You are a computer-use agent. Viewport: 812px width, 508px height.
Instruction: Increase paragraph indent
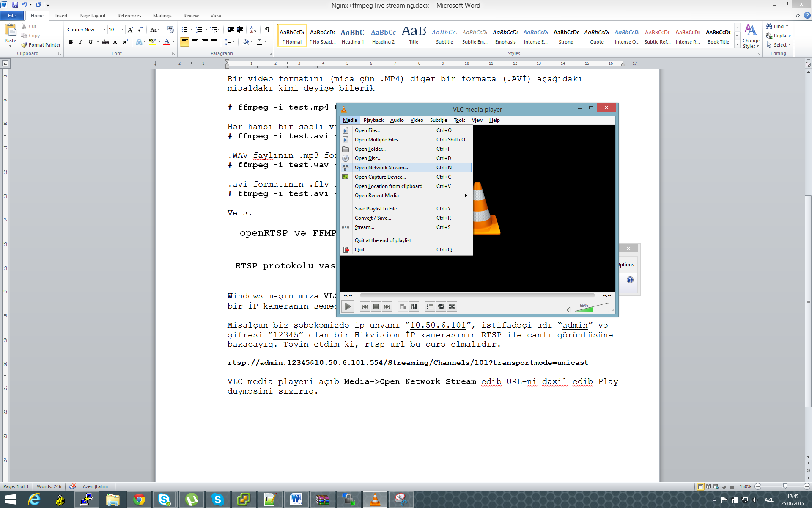coord(240,30)
